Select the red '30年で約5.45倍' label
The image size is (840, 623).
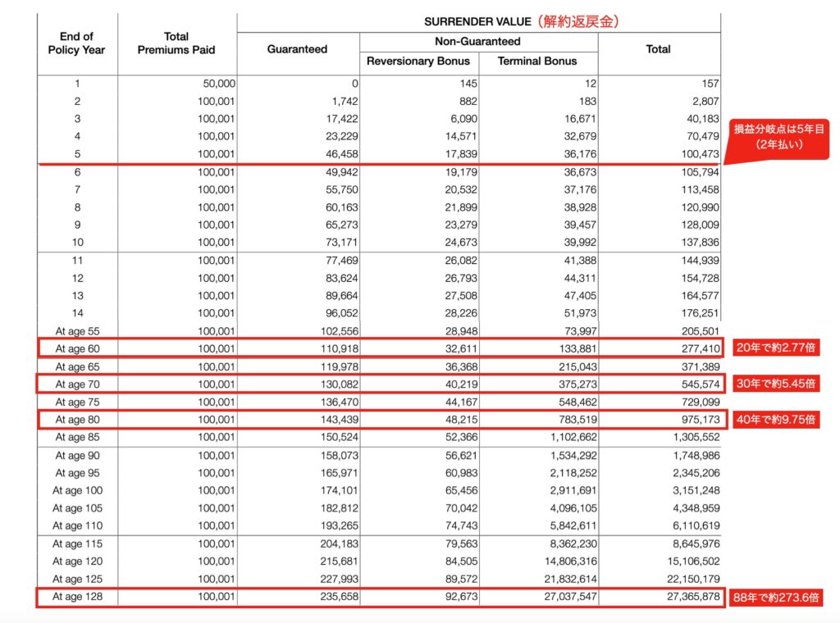(774, 383)
